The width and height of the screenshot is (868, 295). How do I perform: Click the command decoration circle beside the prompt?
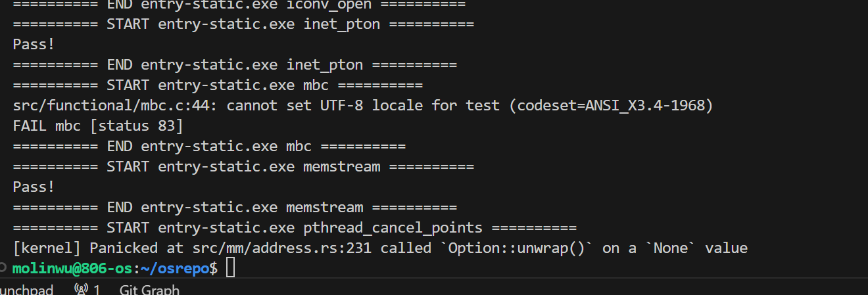click(x=4, y=268)
